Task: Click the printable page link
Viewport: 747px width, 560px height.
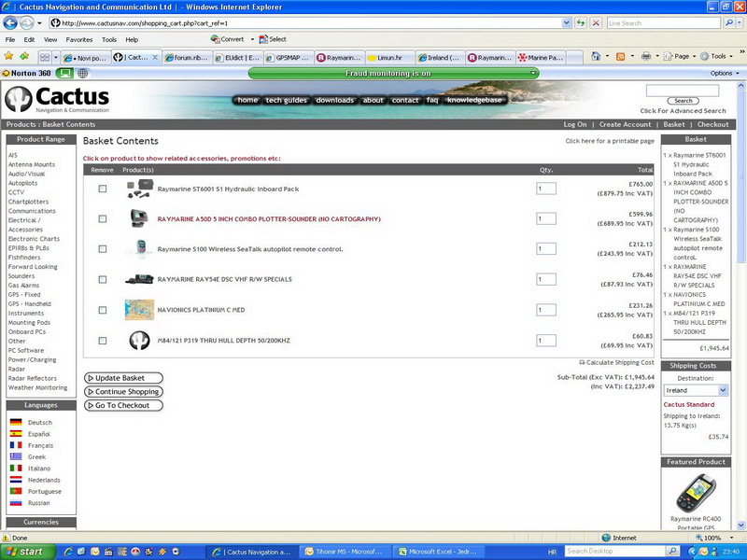Action: pos(610,141)
